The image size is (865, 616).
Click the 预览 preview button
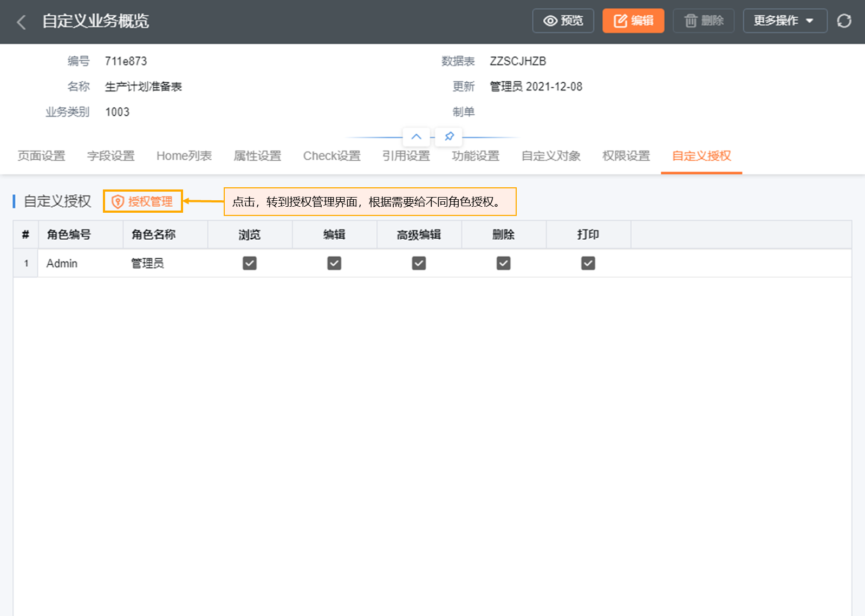[x=563, y=21]
